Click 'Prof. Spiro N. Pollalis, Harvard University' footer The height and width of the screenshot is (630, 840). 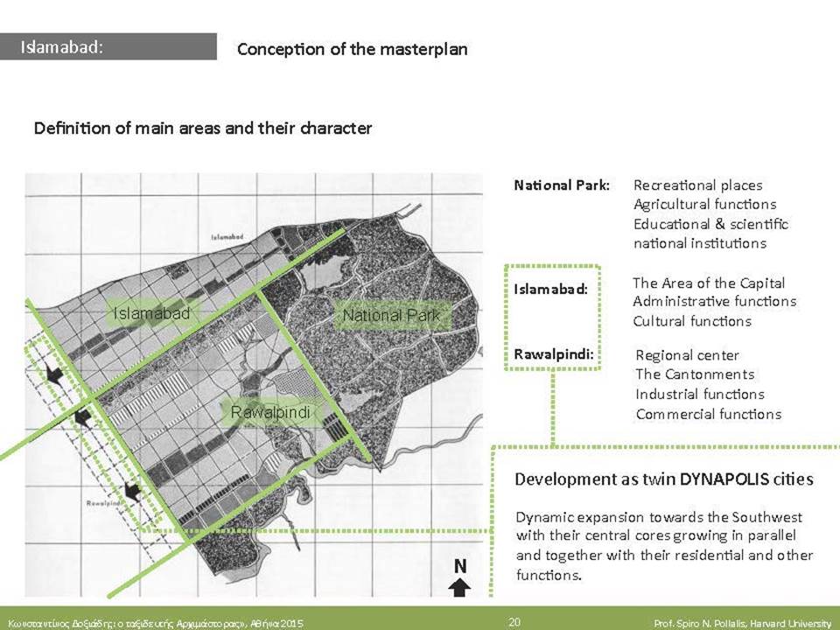pyautogui.click(x=742, y=623)
